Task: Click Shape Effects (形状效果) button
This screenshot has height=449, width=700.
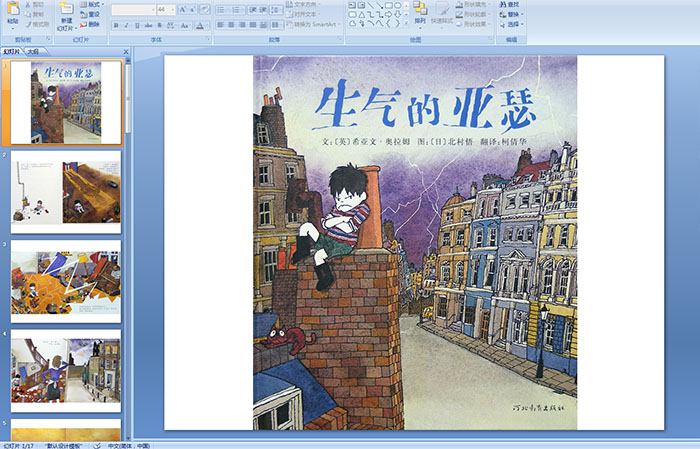Action: (474, 24)
